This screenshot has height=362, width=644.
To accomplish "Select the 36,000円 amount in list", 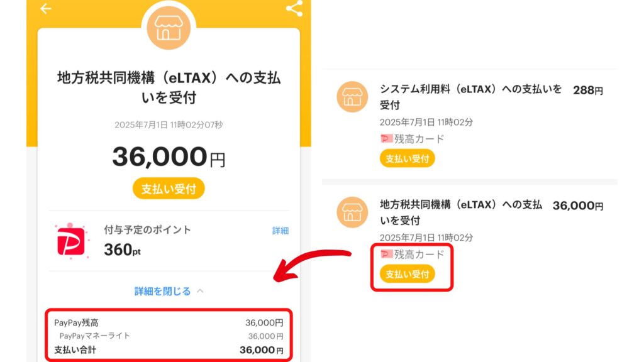I will coord(578,206).
